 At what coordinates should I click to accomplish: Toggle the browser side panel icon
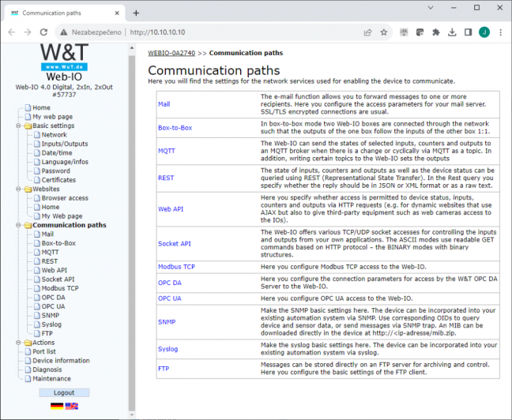[468, 32]
